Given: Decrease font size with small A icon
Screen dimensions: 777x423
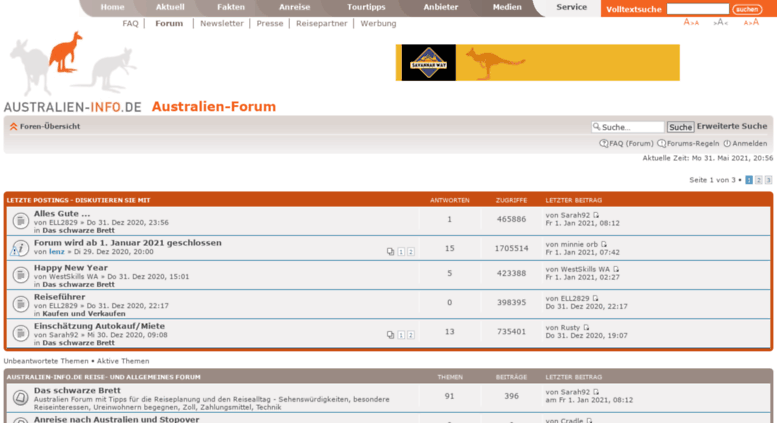Looking at the screenshot, I should 691,22.
